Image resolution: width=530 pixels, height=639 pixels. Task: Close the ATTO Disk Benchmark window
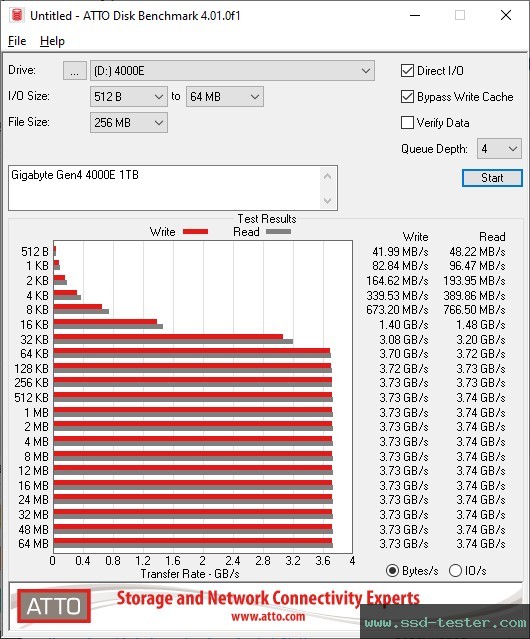506,15
